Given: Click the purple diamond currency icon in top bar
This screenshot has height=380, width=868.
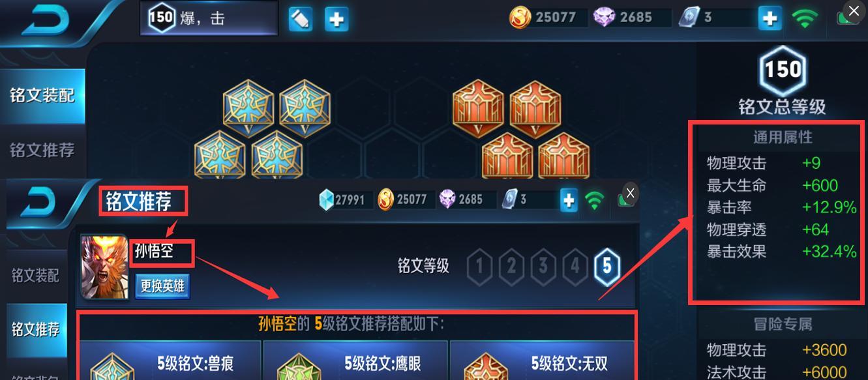Looking at the screenshot, I should (x=604, y=18).
